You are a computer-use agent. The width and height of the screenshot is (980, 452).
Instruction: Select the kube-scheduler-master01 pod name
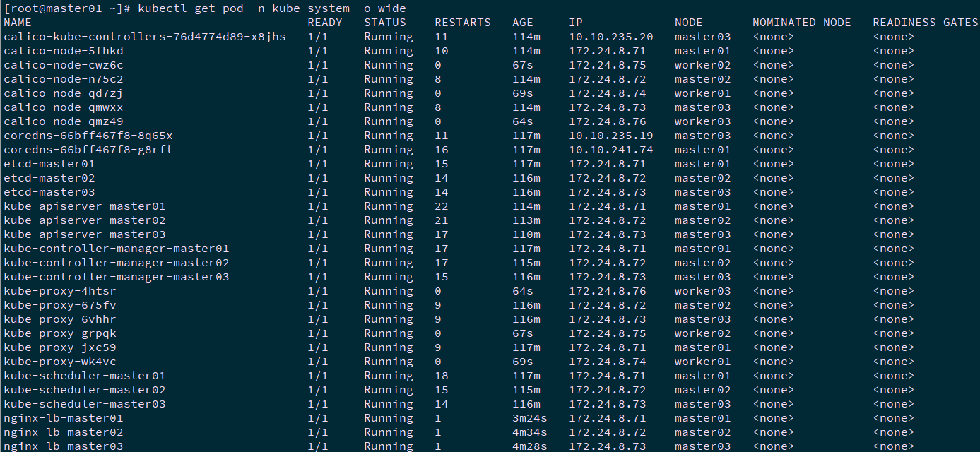pos(84,376)
